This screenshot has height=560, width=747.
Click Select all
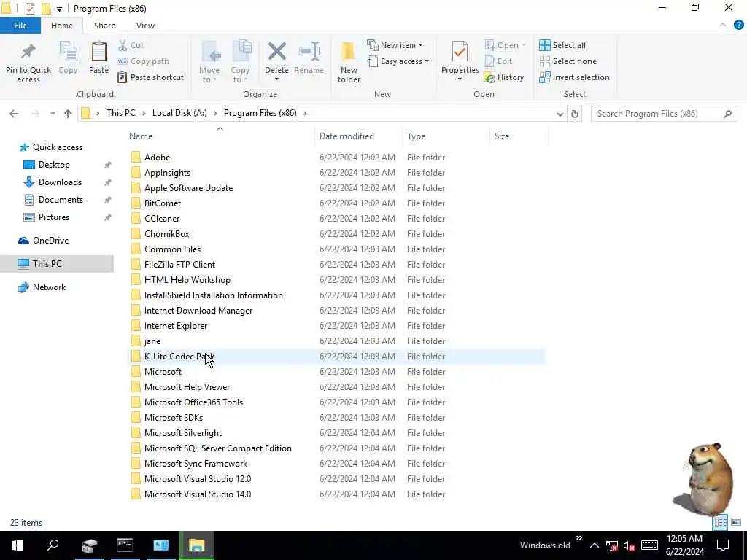562,45
